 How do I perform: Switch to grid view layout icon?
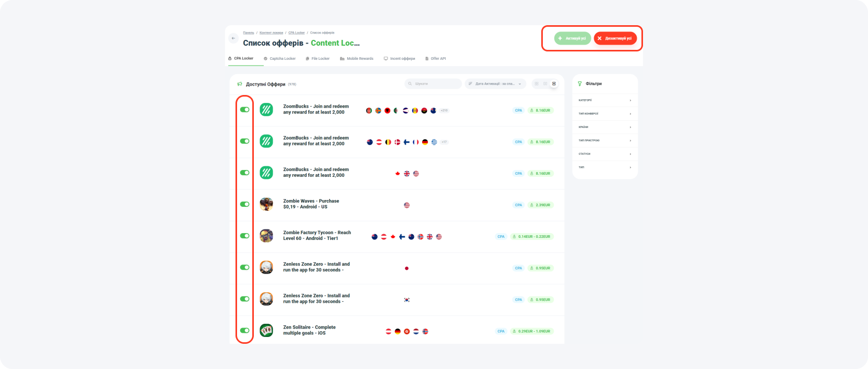(536, 84)
